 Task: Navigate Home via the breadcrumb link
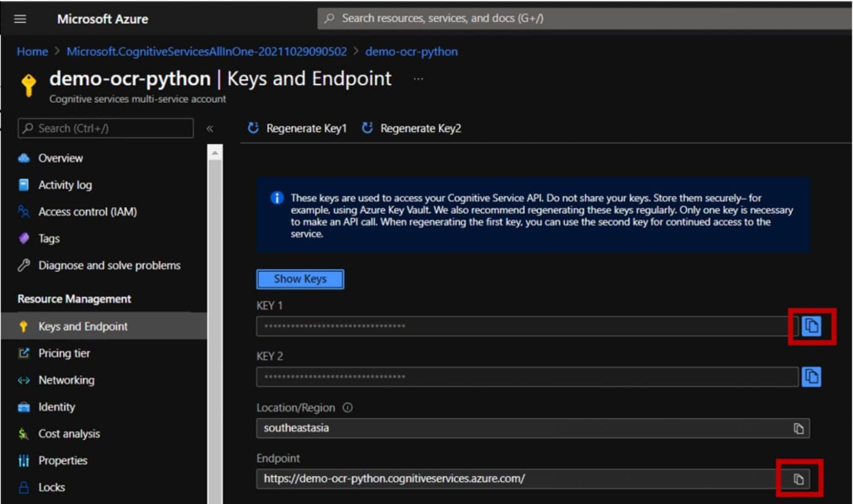tap(32, 51)
